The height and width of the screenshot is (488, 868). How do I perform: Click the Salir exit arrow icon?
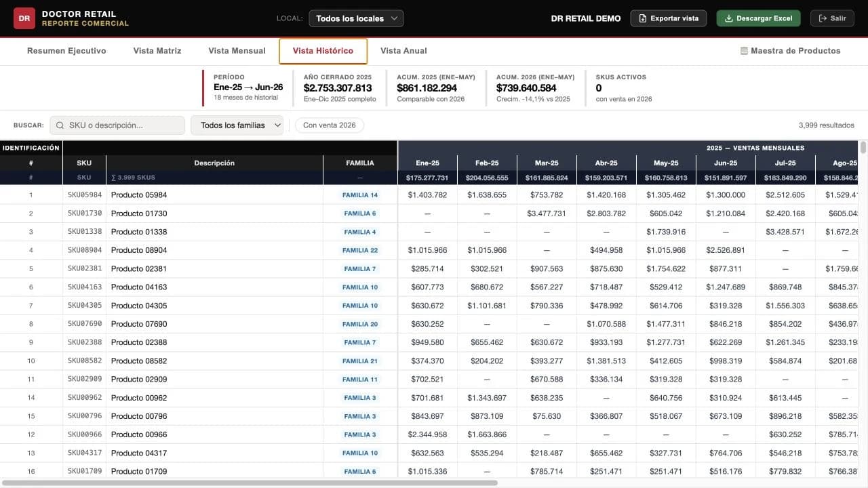823,18
